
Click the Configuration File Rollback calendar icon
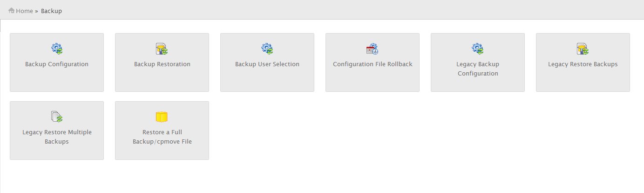(x=373, y=48)
